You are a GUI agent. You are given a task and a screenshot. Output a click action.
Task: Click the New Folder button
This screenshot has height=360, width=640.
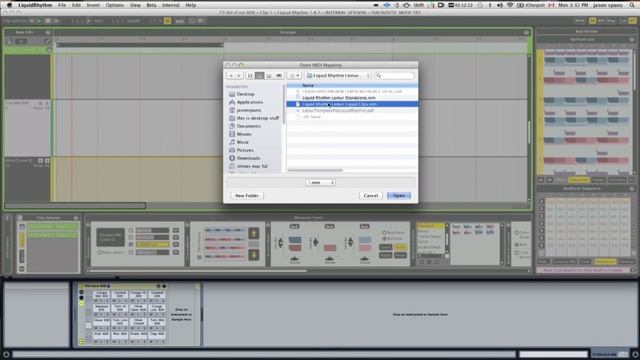247,196
